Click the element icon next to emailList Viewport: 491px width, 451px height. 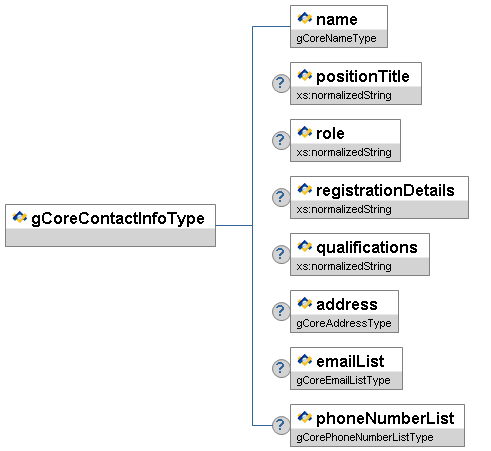[305, 360]
